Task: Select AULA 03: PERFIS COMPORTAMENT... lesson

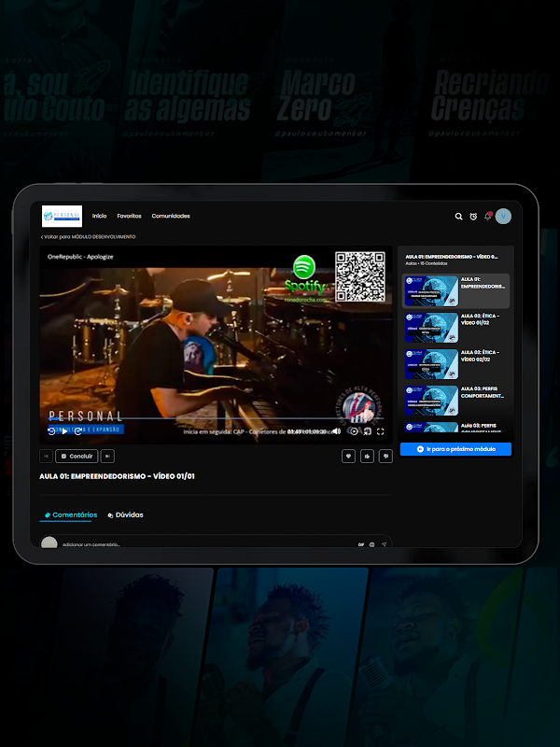Action: point(455,401)
